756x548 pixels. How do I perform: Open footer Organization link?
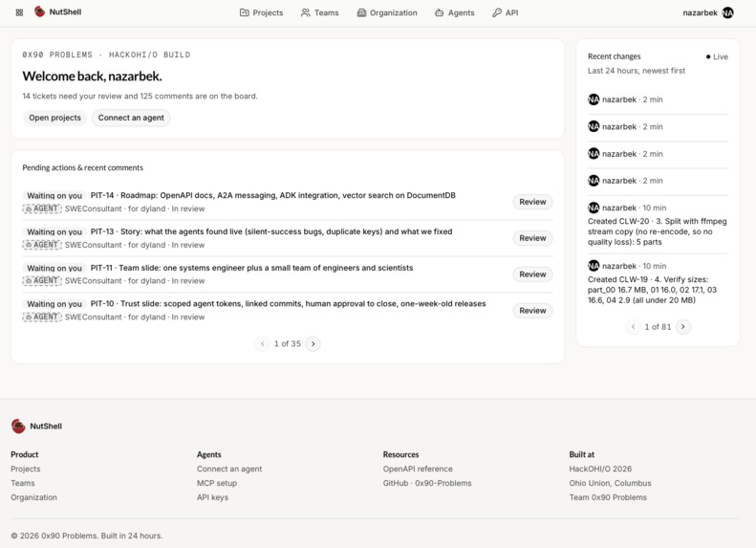[33, 497]
